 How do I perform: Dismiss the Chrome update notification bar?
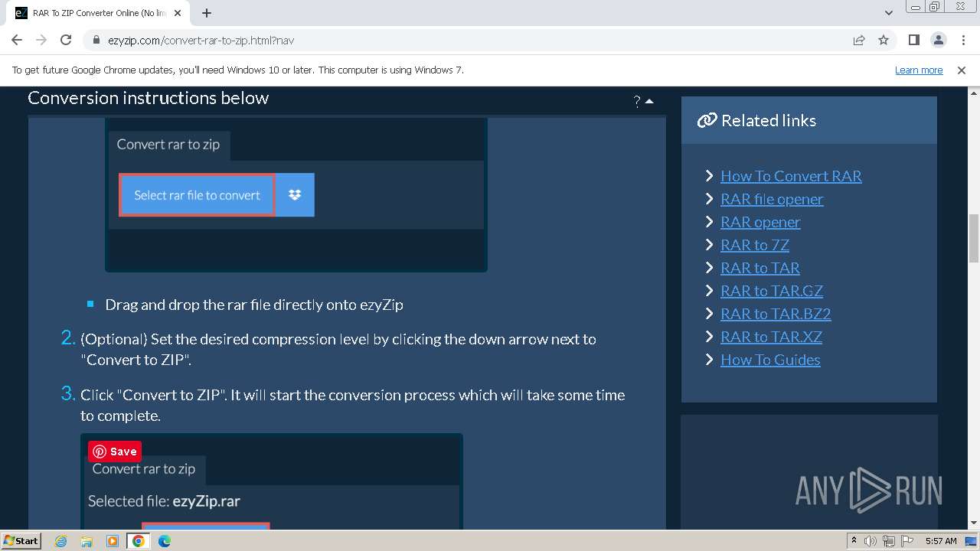click(x=962, y=70)
